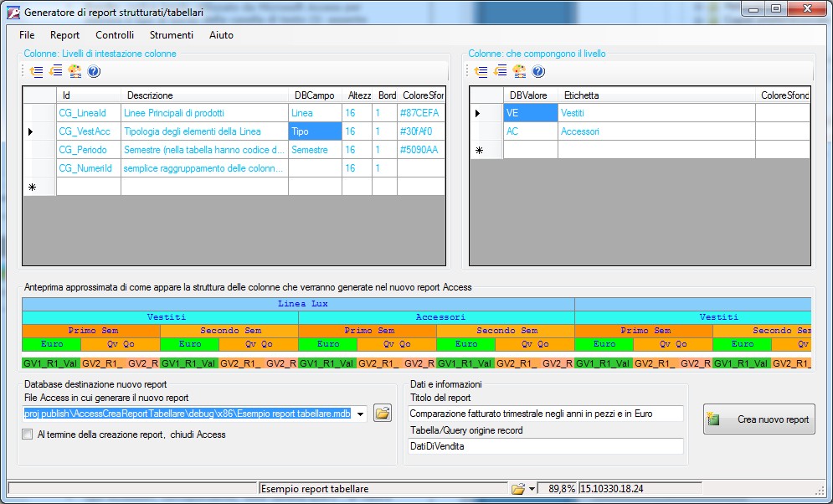Click the Id column header
This screenshot has height=504, width=833.
[x=89, y=95]
